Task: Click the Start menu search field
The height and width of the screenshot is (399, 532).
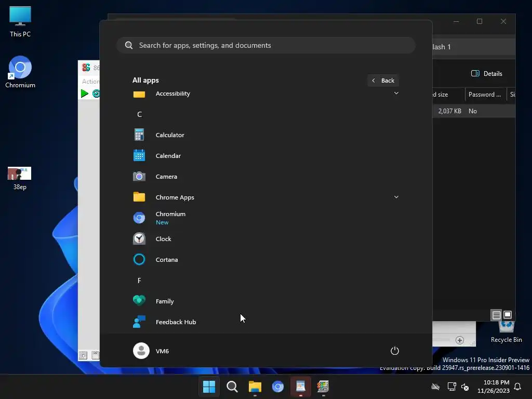Action: pos(266,45)
